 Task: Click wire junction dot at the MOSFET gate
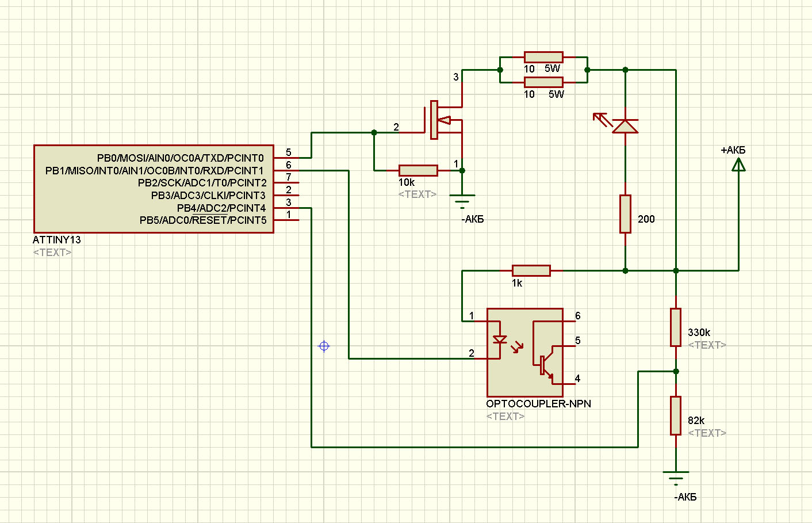point(374,132)
